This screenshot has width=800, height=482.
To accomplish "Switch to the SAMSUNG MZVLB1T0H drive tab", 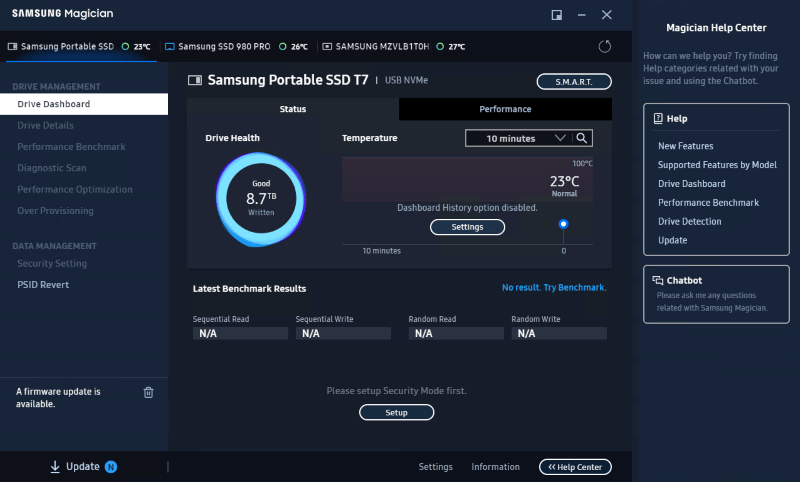I will (x=393, y=46).
